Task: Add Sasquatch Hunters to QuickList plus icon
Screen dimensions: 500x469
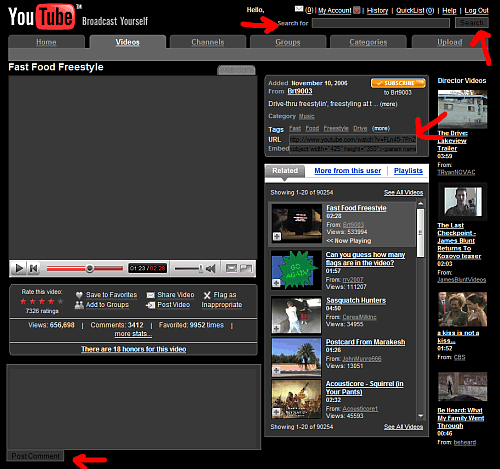Action: [x=276, y=328]
